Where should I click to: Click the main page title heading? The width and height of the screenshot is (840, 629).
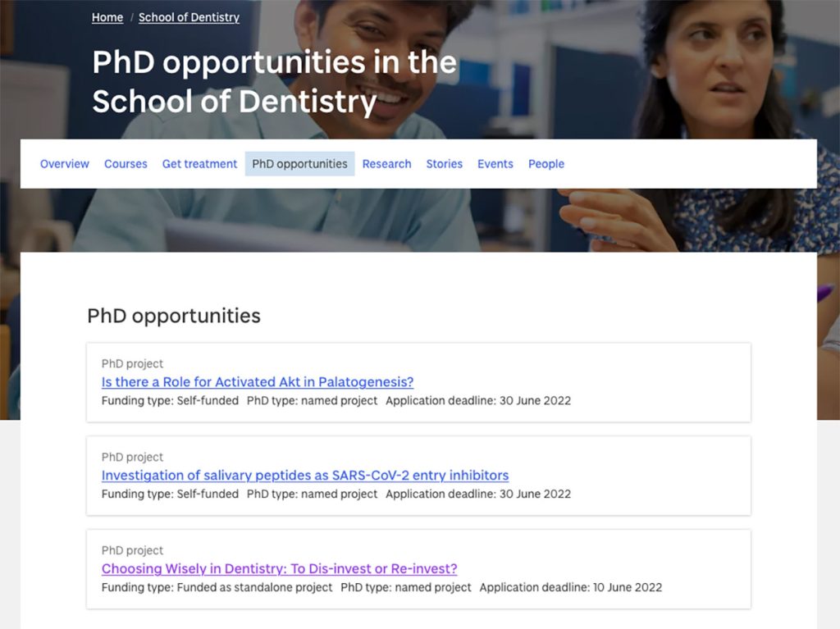(x=274, y=82)
